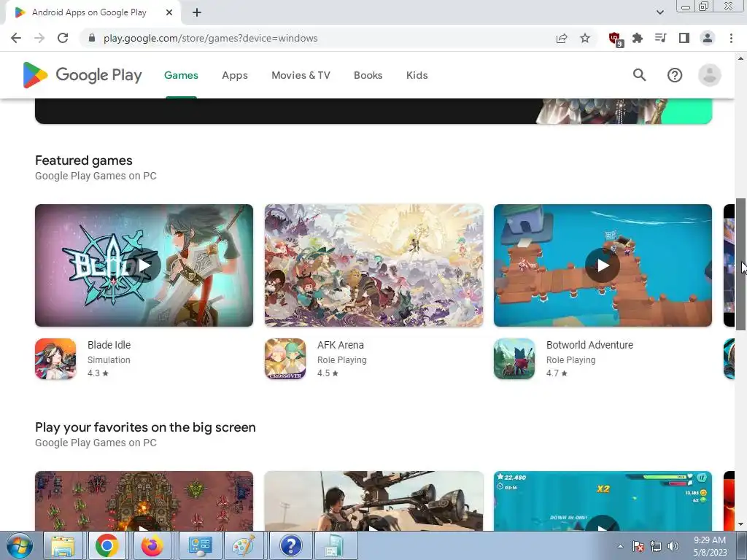Show hidden tray icons arrow
Image resolution: width=747 pixels, height=560 pixels.
point(620,546)
